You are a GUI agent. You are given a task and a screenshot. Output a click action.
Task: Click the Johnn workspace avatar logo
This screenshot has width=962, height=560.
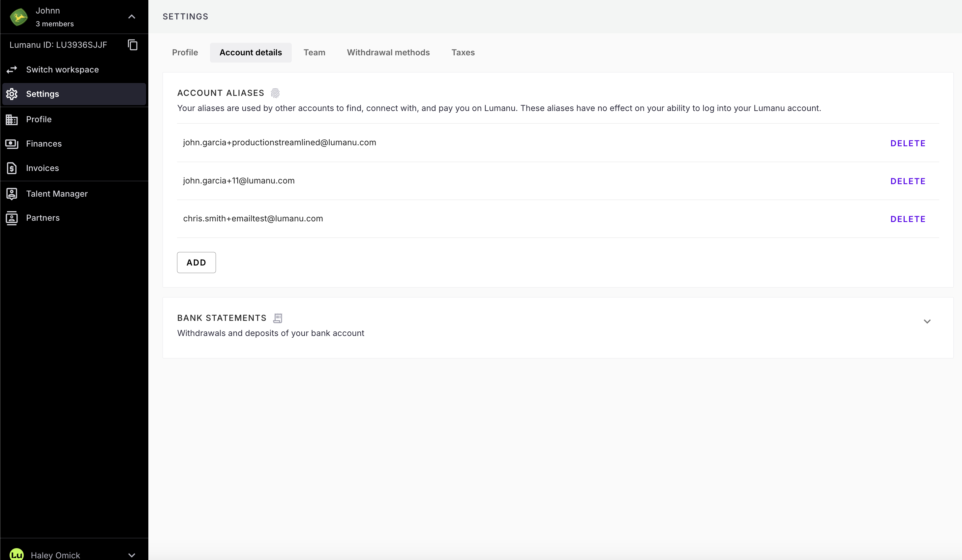[x=19, y=17]
